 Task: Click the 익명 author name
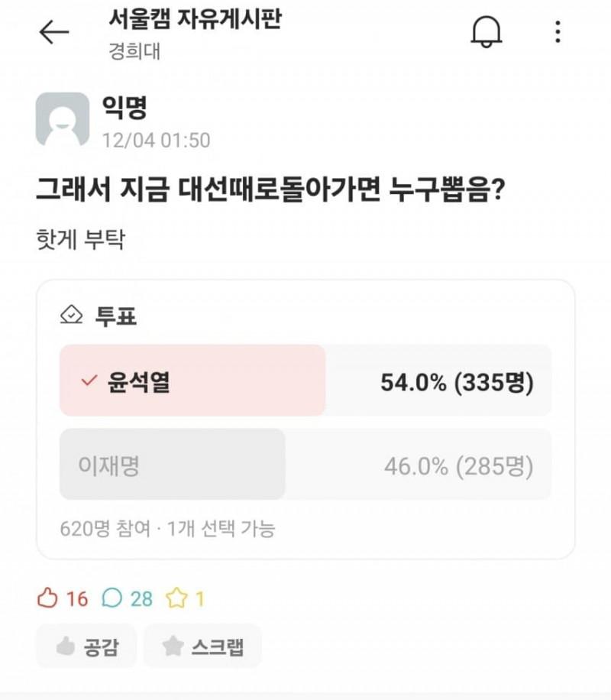point(124,108)
